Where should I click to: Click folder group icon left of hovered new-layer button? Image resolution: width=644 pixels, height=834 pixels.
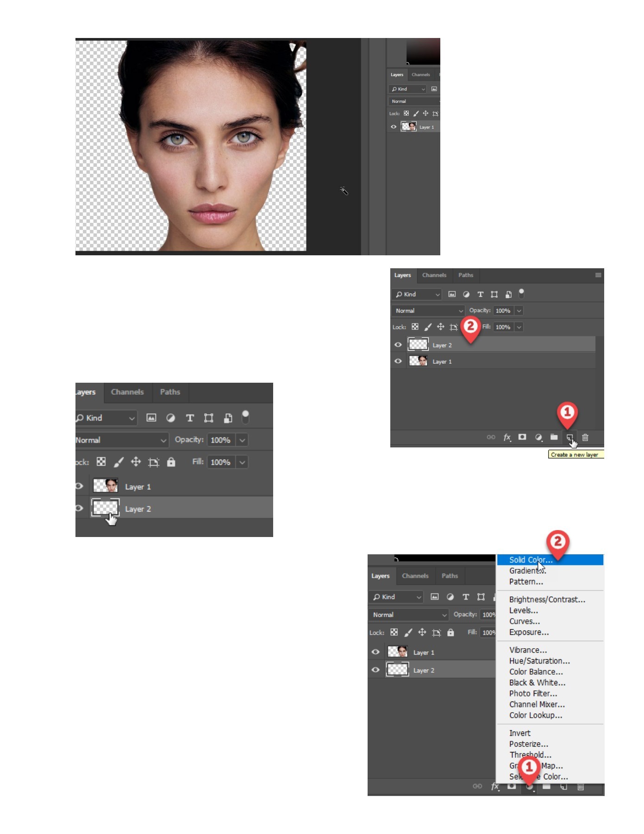pos(554,437)
